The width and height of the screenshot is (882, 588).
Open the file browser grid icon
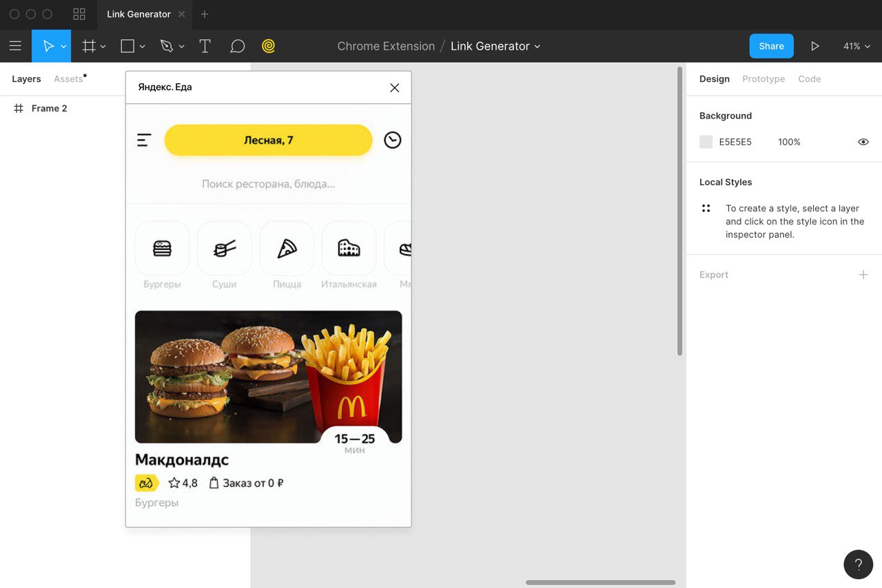(x=79, y=14)
